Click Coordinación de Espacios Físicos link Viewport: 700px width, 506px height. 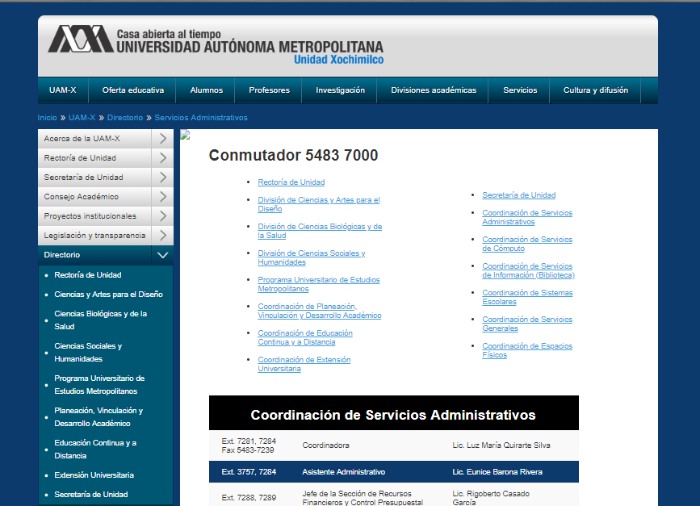coord(527,350)
